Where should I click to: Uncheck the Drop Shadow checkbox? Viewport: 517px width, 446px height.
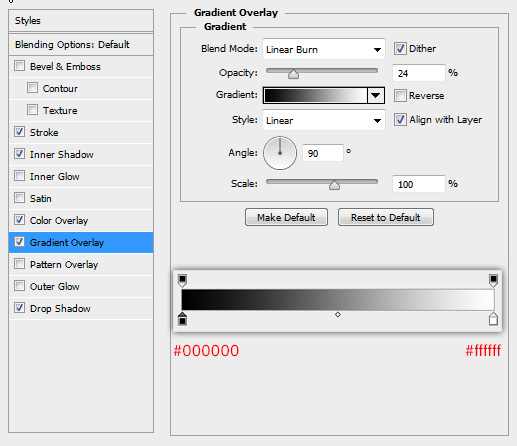tap(19, 308)
